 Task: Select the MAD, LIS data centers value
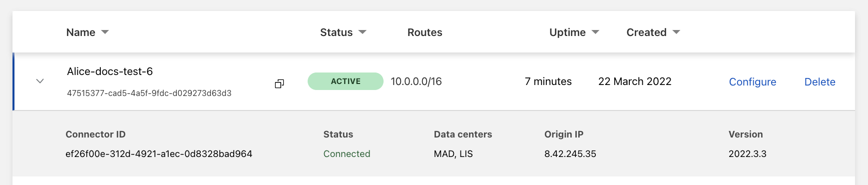point(453,154)
